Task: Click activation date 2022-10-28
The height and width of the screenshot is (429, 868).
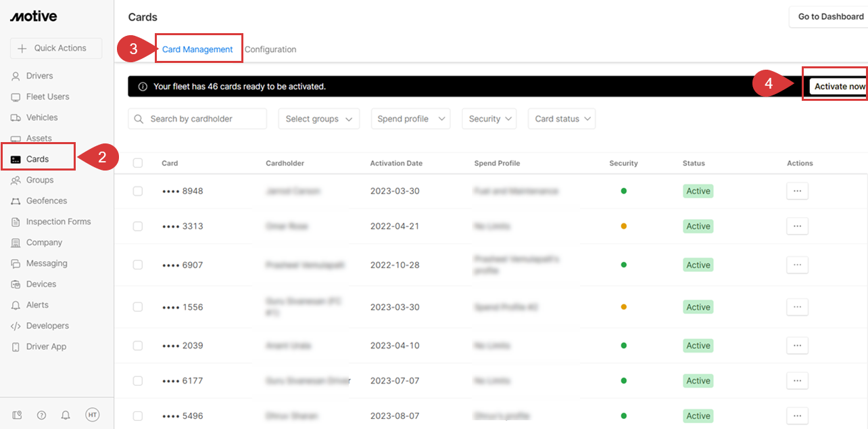Action: pyautogui.click(x=395, y=265)
